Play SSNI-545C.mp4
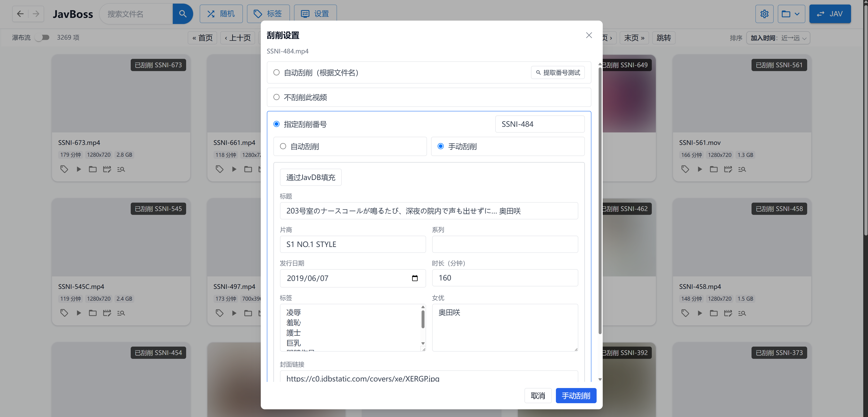The image size is (868, 417). pyautogui.click(x=78, y=313)
